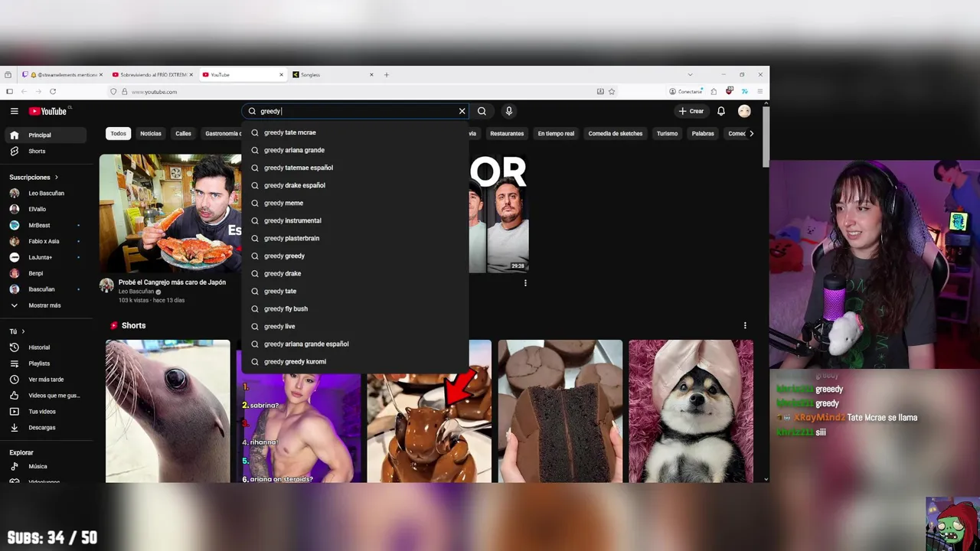Open the MrBeast subscription
Screen dimensions: 980x551
[46, 225]
